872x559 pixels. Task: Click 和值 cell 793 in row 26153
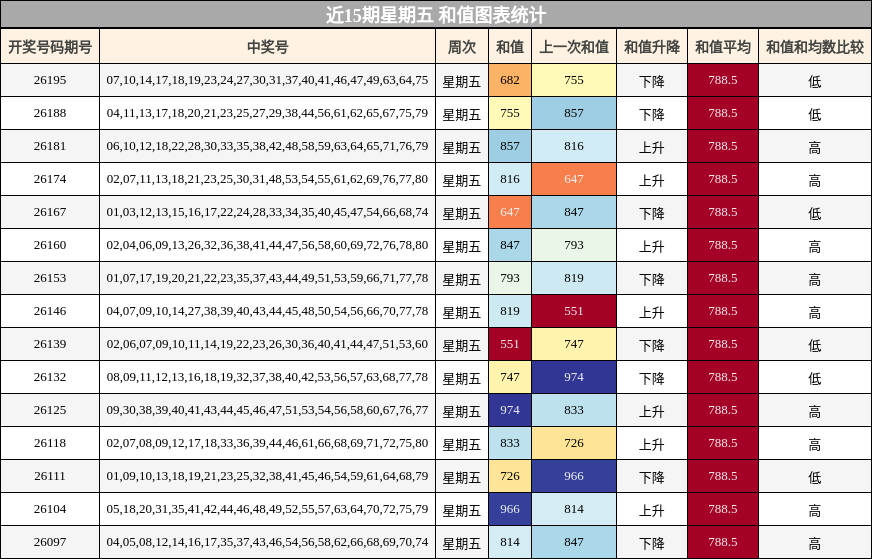tap(510, 278)
